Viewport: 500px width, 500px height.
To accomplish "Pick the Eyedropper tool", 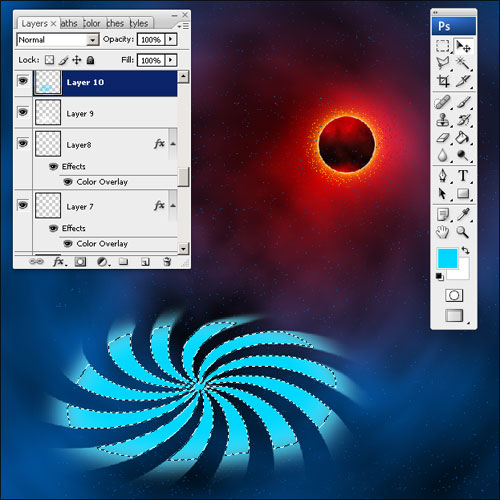I will [463, 215].
